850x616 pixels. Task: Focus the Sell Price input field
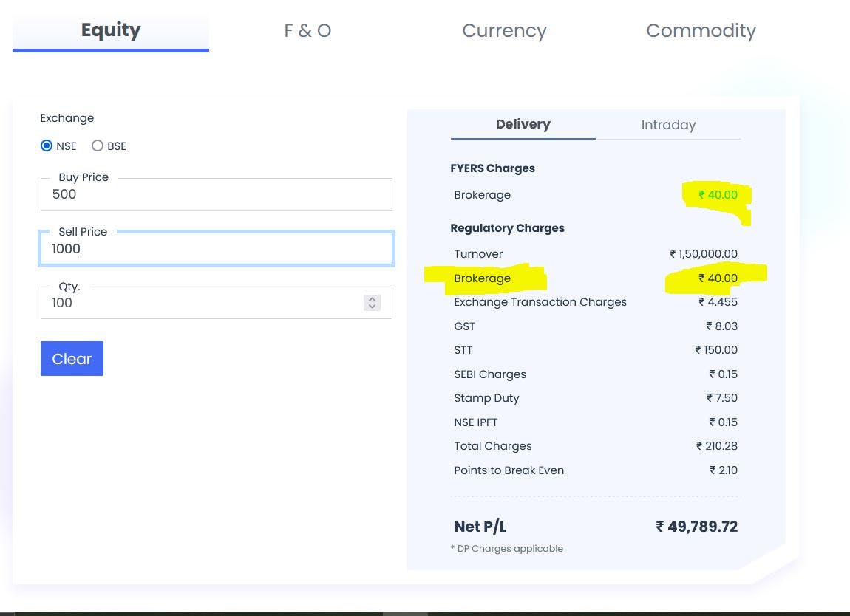pyautogui.click(x=216, y=249)
